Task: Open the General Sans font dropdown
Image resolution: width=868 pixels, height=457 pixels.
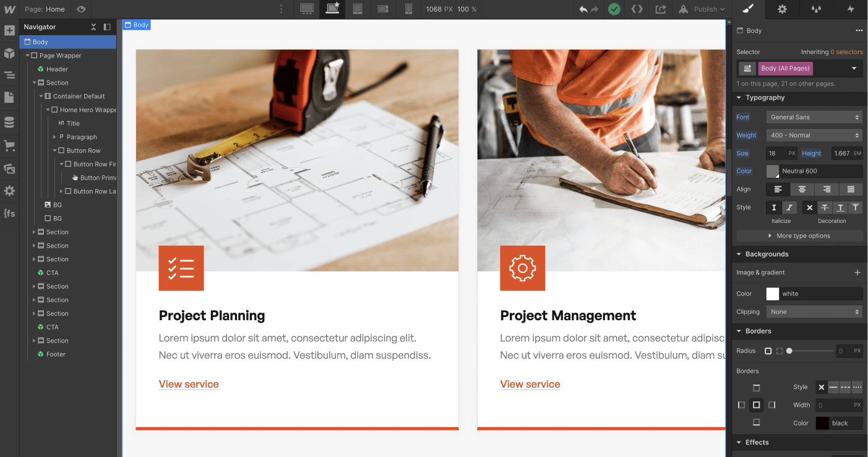Action: [814, 116]
